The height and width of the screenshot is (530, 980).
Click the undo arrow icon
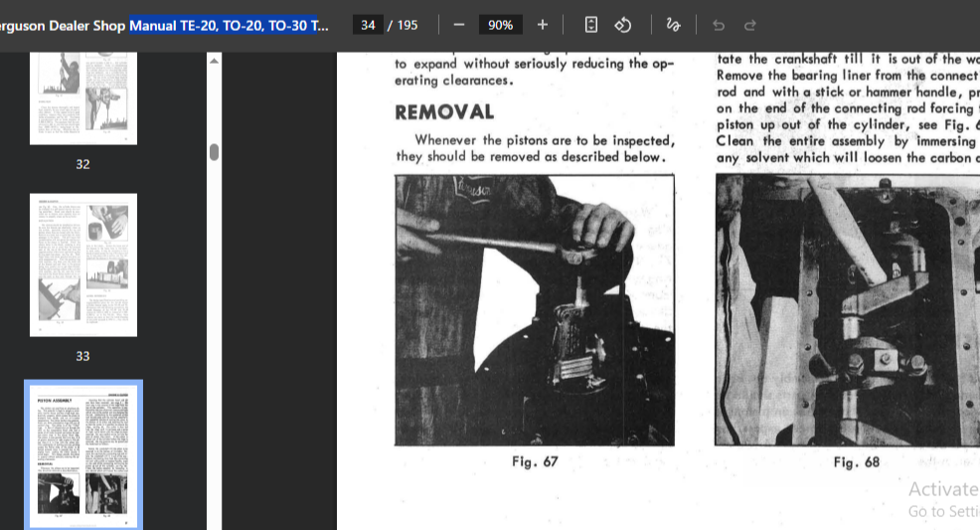[x=719, y=25]
